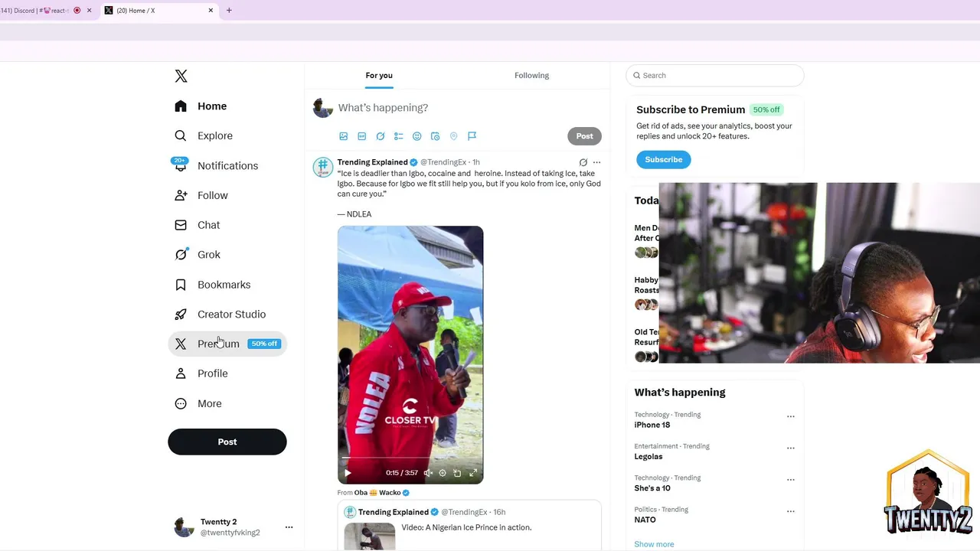Click the location pin icon in composer
The width and height of the screenshot is (980, 551).
point(453,136)
